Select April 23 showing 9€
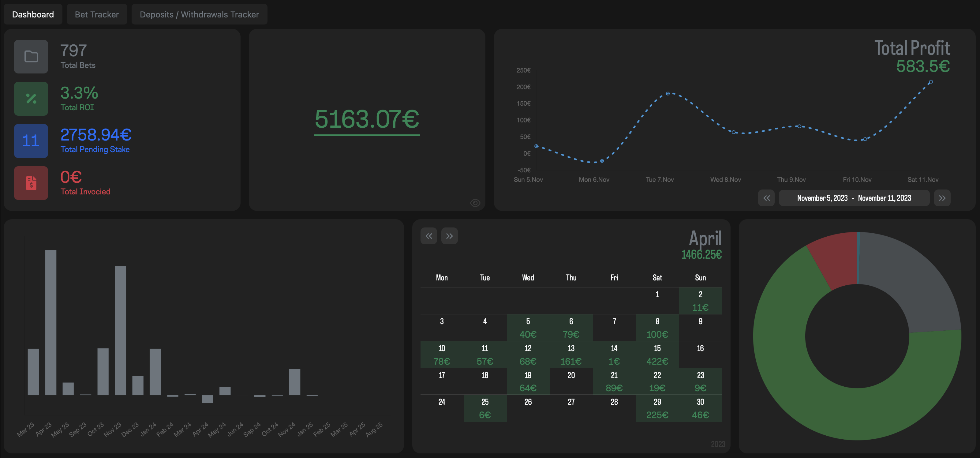The width and height of the screenshot is (980, 458). point(700,381)
